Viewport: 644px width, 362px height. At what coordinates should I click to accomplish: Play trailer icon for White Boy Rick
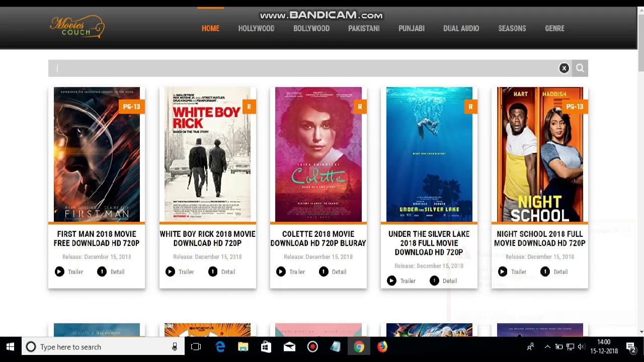click(170, 271)
